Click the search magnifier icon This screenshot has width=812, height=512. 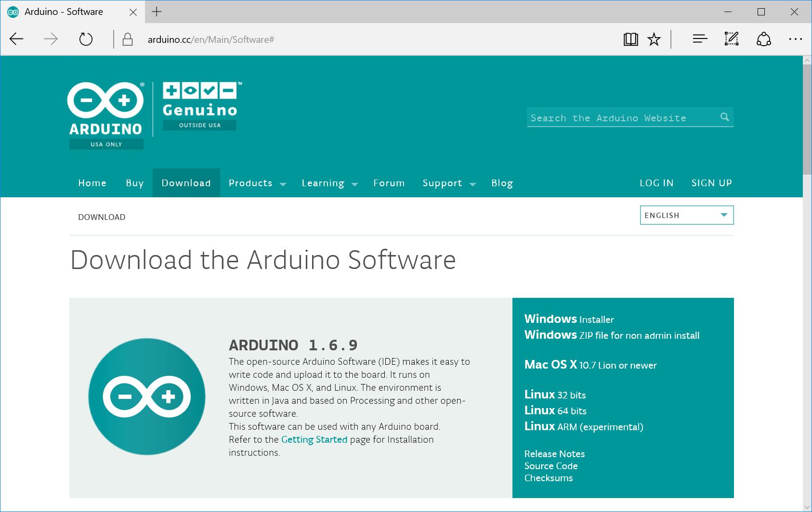click(724, 117)
